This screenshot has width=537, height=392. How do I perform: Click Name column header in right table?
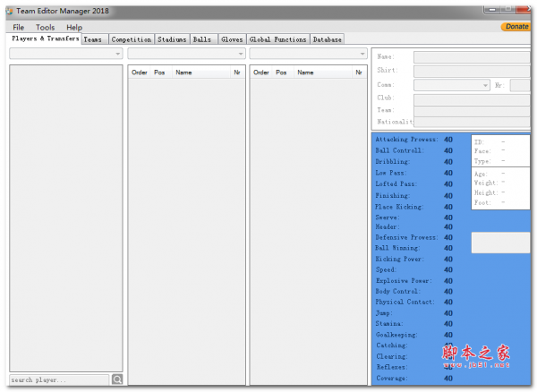[x=322, y=72]
